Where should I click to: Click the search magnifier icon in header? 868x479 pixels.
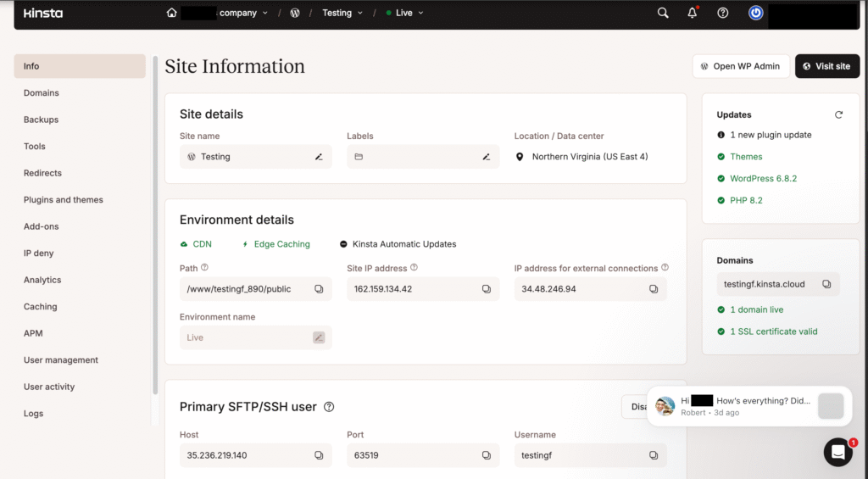663,13
